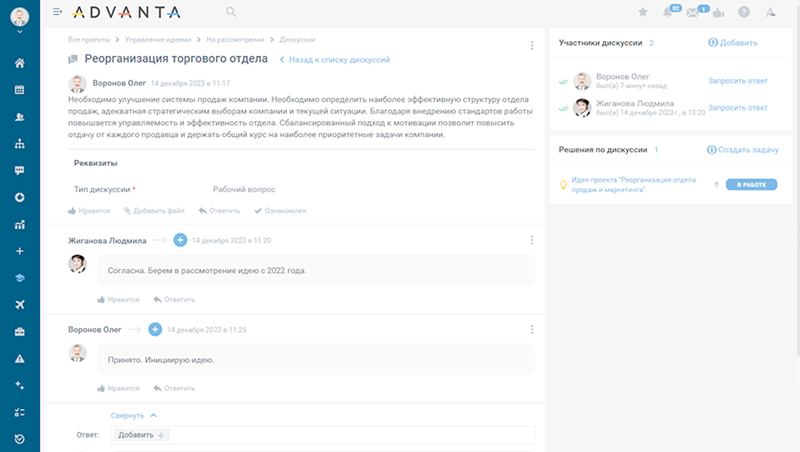Go to the Управление идеями breadcrumb
This screenshot has width=800, height=452.
click(x=159, y=39)
